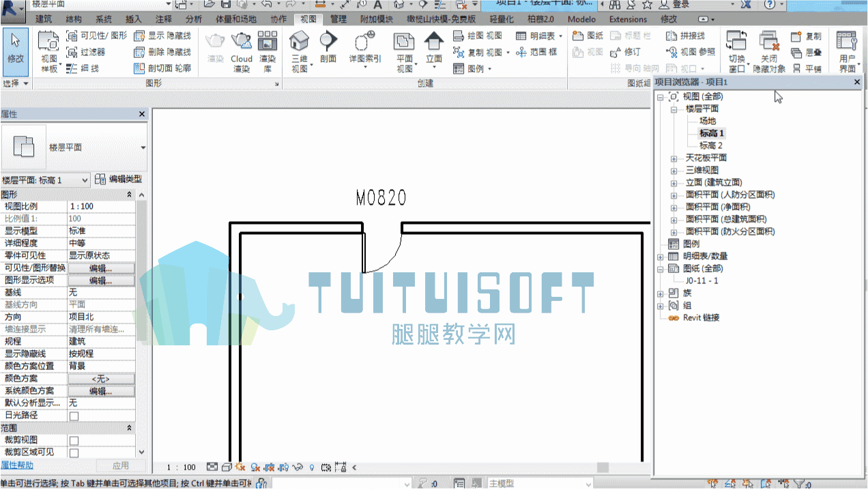Toggle the 日光路径 checkbox
Screen dimensions: 868x490
pos(74,416)
